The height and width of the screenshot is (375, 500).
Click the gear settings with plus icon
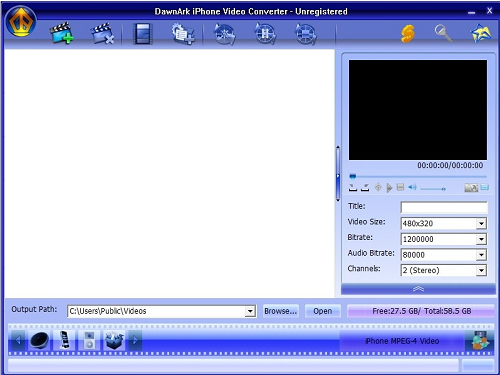[183, 33]
